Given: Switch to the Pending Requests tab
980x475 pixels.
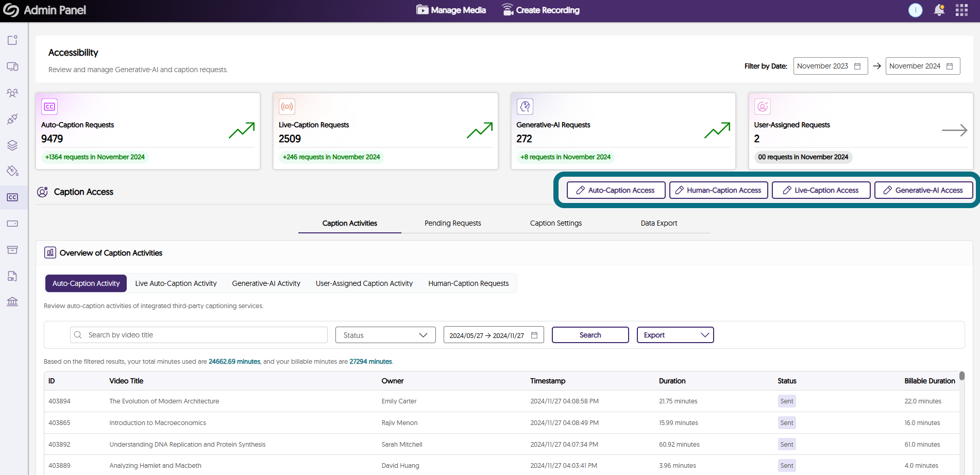Looking at the screenshot, I should click(x=453, y=223).
